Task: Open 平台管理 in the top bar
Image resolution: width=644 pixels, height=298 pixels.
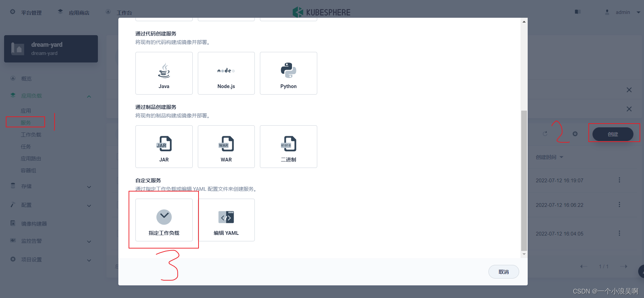Action: [x=26, y=12]
